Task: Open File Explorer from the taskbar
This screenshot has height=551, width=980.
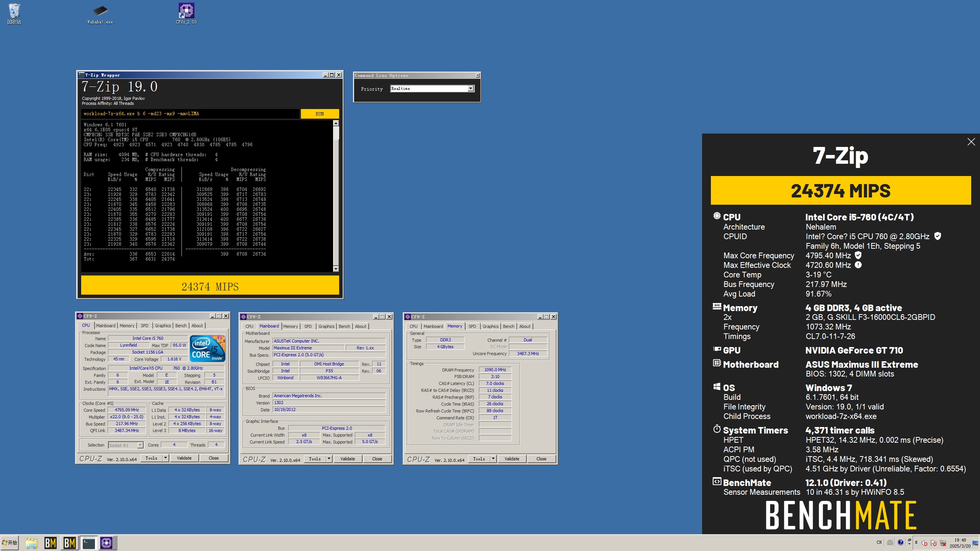Action: (x=31, y=543)
